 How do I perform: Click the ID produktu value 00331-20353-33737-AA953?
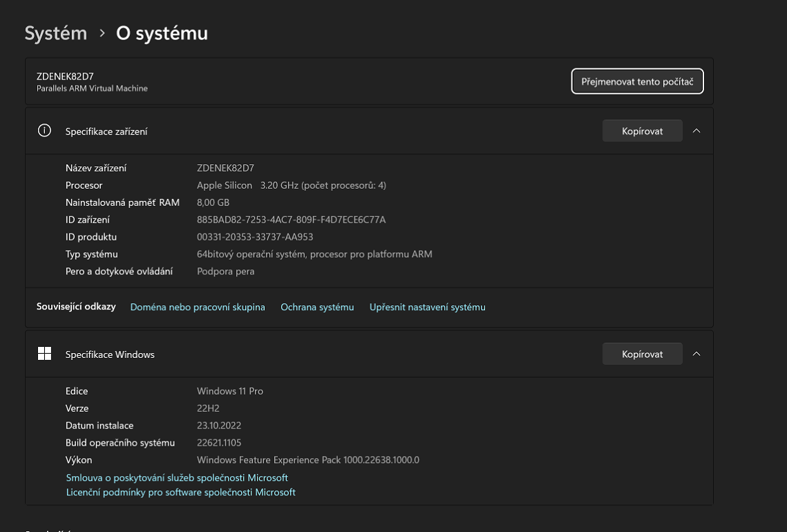point(255,237)
